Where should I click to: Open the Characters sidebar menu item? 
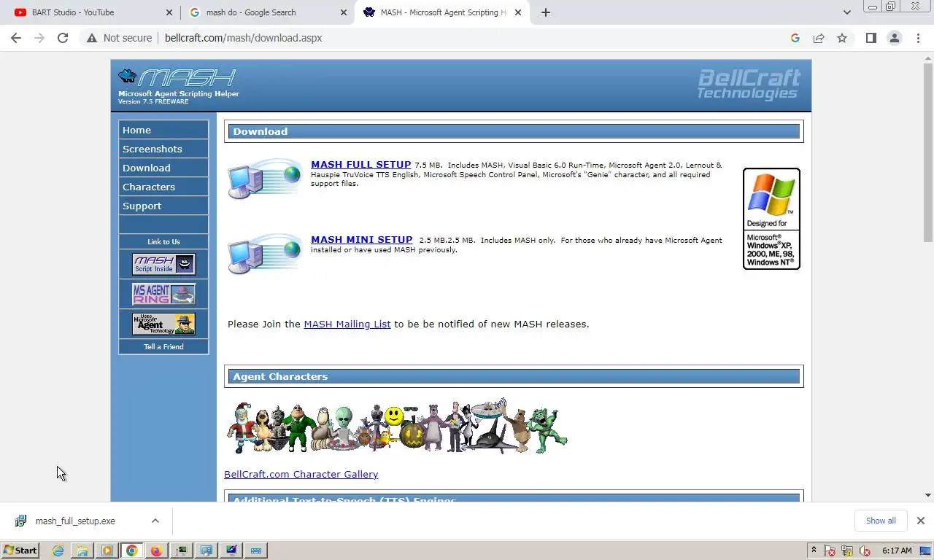tap(163, 187)
